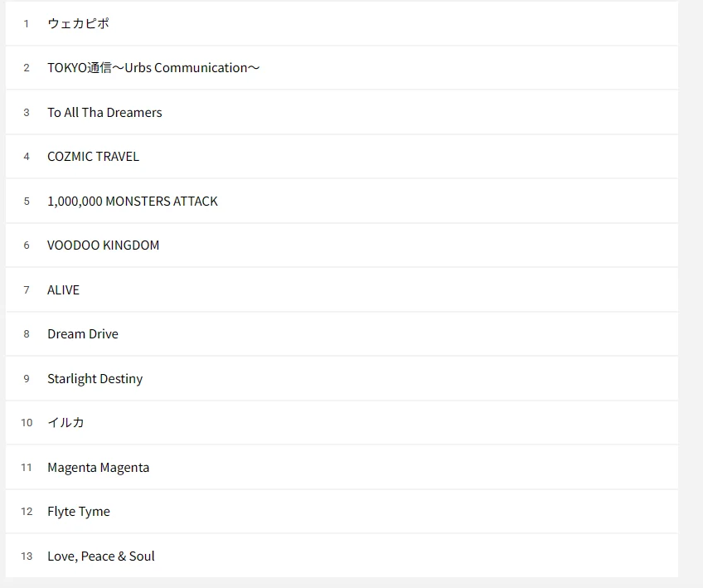Click track number 13

(27, 556)
